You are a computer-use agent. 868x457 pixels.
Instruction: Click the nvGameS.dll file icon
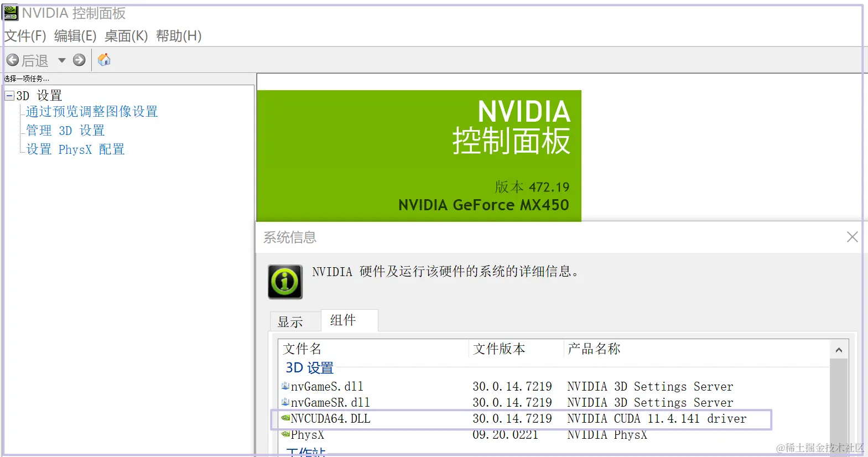[285, 386]
